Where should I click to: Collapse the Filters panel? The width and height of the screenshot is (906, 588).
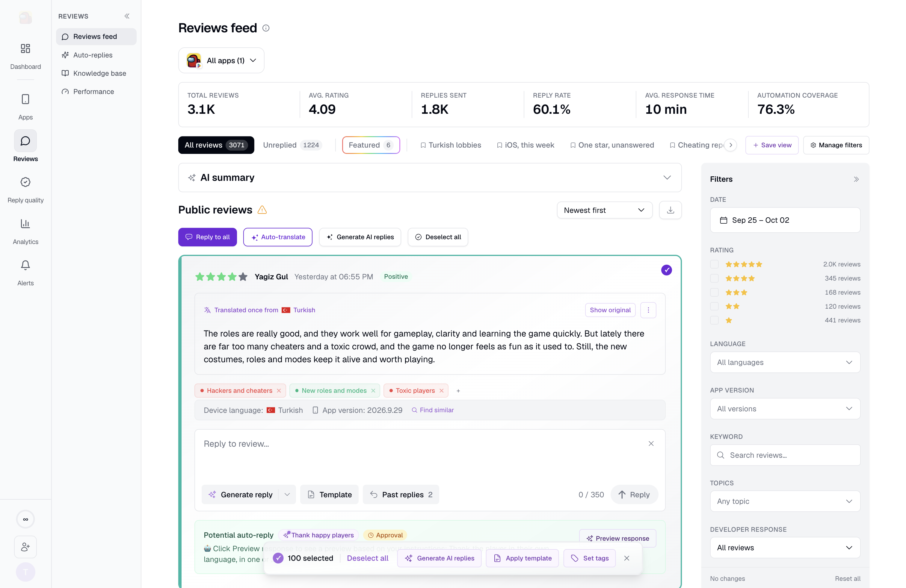856,179
